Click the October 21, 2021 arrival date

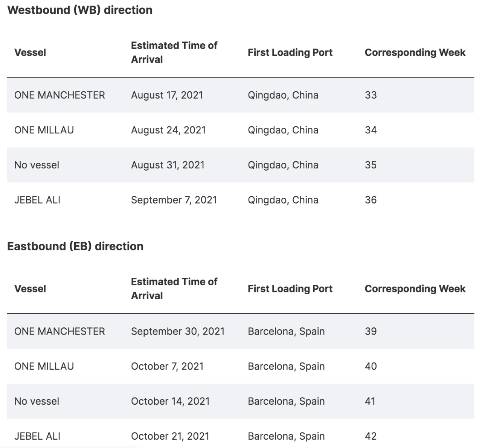[170, 436]
